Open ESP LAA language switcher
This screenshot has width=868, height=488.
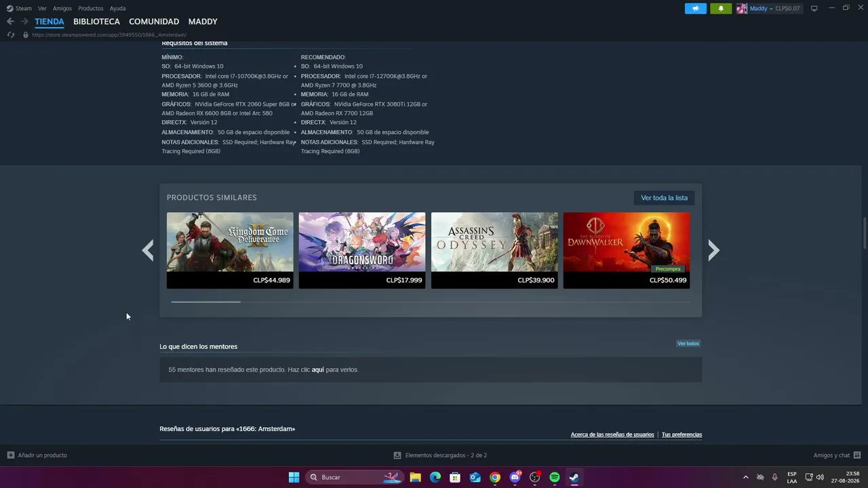[x=792, y=477]
